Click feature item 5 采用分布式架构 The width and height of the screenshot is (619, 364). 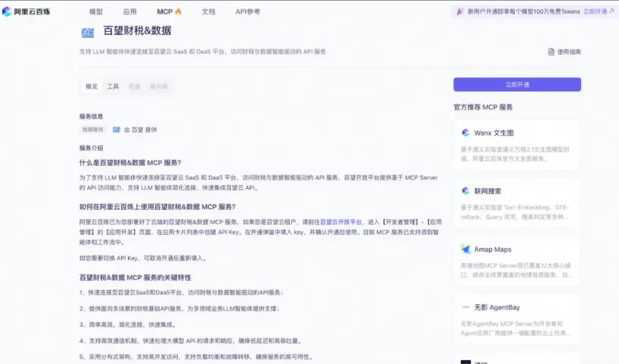[197, 357]
